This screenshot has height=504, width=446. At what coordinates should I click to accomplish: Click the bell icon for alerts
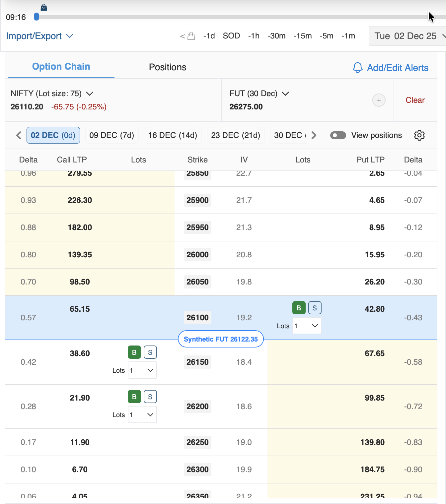point(357,68)
